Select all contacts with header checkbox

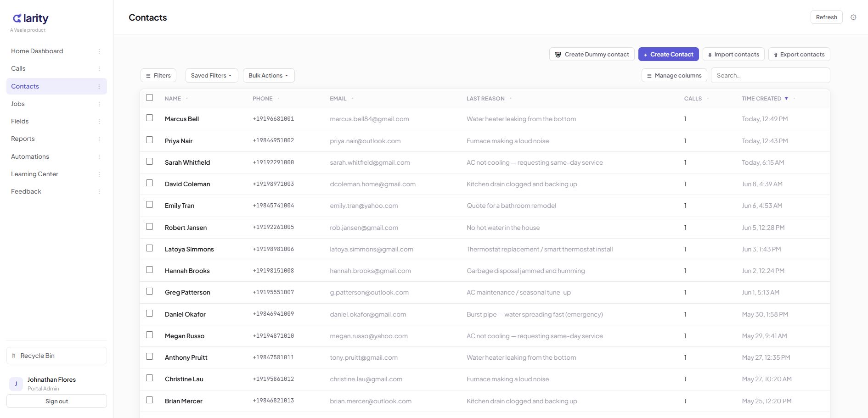tap(149, 97)
